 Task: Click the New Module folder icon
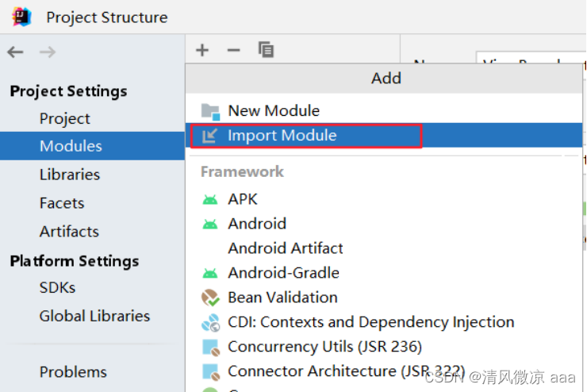(x=210, y=112)
